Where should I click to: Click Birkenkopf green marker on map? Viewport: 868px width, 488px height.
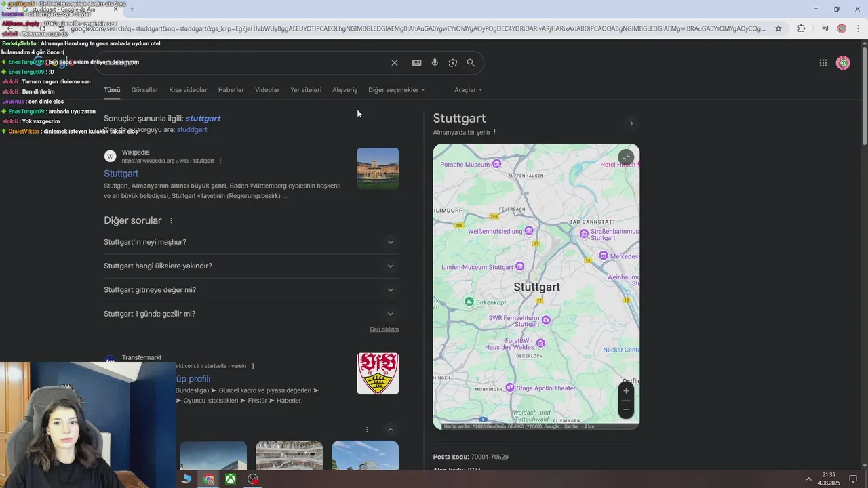(469, 302)
